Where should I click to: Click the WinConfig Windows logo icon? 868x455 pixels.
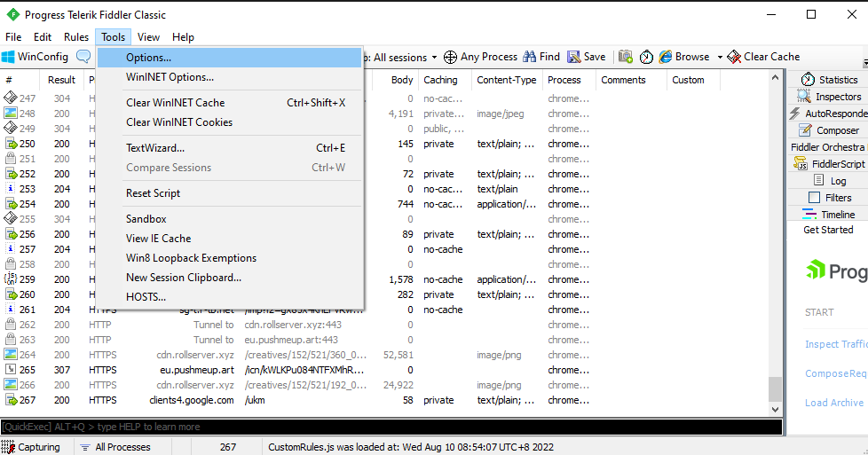point(8,57)
